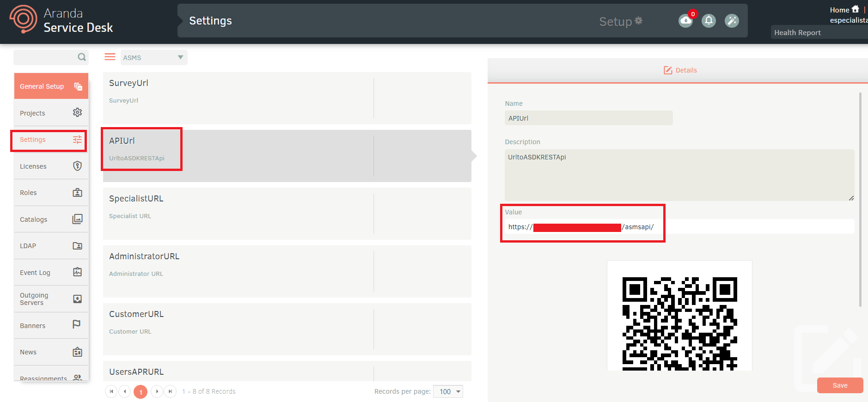Go to last page of records
868x402 pixels.
pos(171,391)
